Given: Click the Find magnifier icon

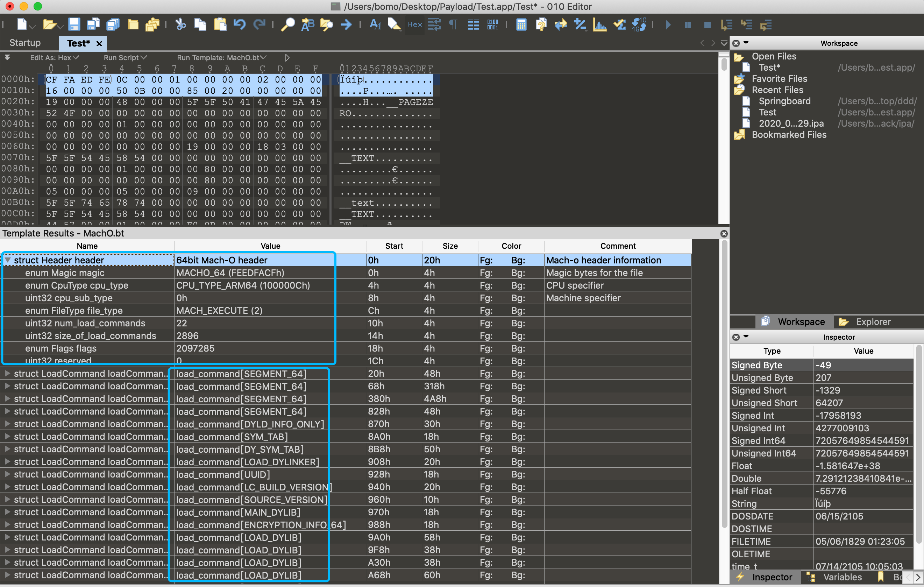Looking at the screenshot, I should (288, 24).
